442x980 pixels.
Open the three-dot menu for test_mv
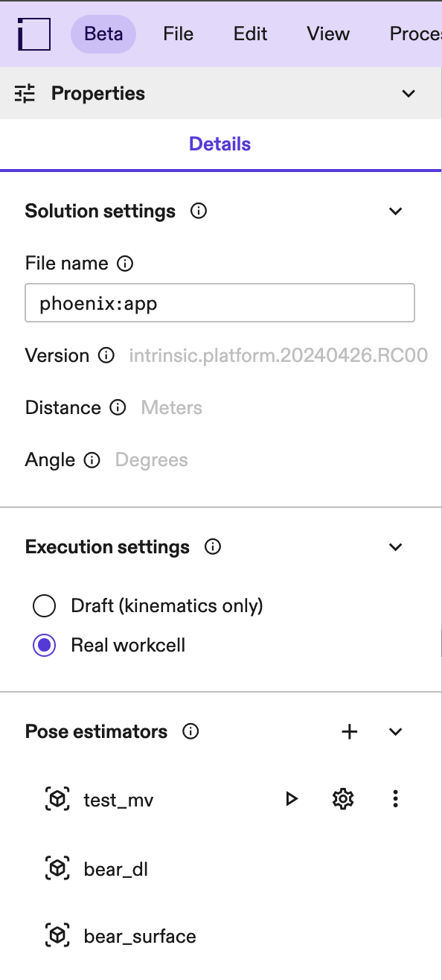(395, 798)
